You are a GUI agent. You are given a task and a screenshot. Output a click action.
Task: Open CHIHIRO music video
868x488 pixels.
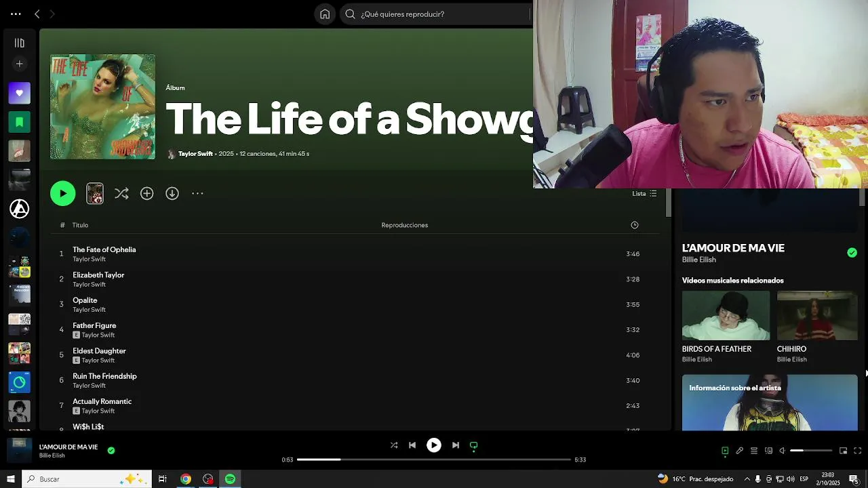click(x=817, y=316)
